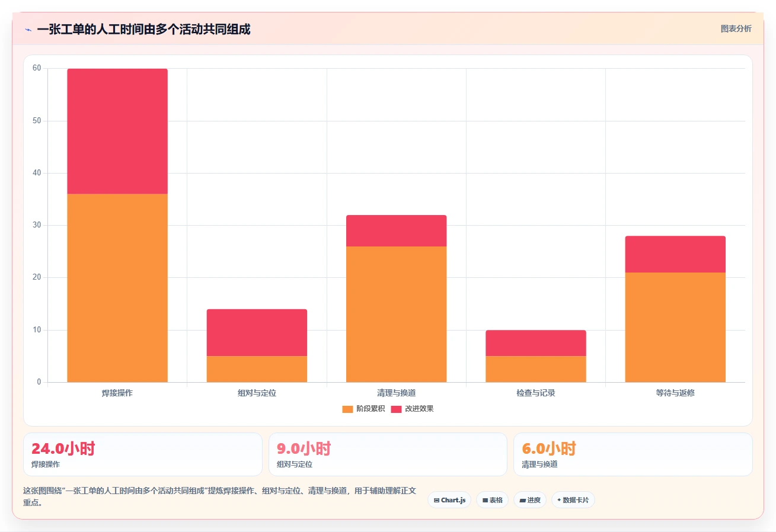Image resolution: width=776 pixels, height=532 pixels.
Task: Select the Chart.js tag chip
Action: [449, 500]
